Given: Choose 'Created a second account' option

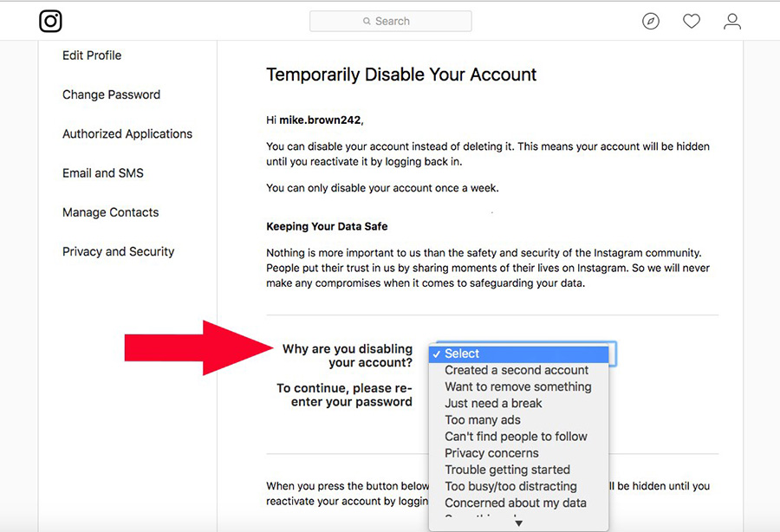Looking at the screenshot, I should (517, 370).
